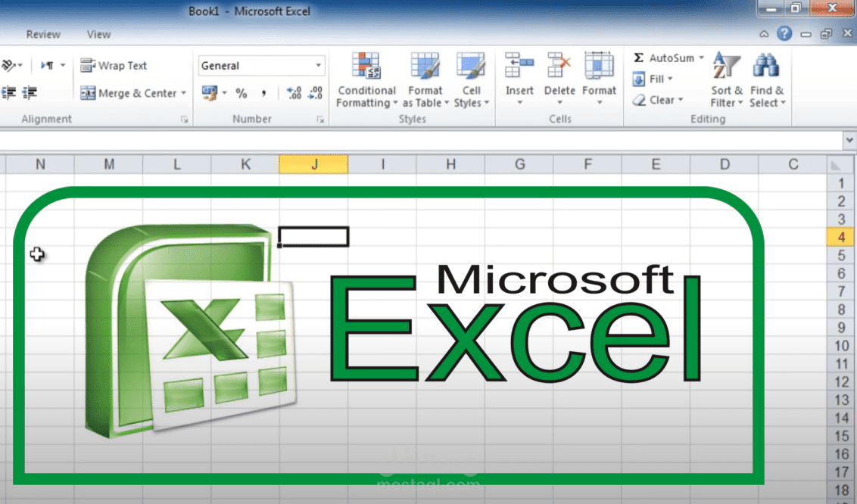This screenshot has height=504, width=857.
Task: Open Find & Select menu
Action: [x=767, y=80]
